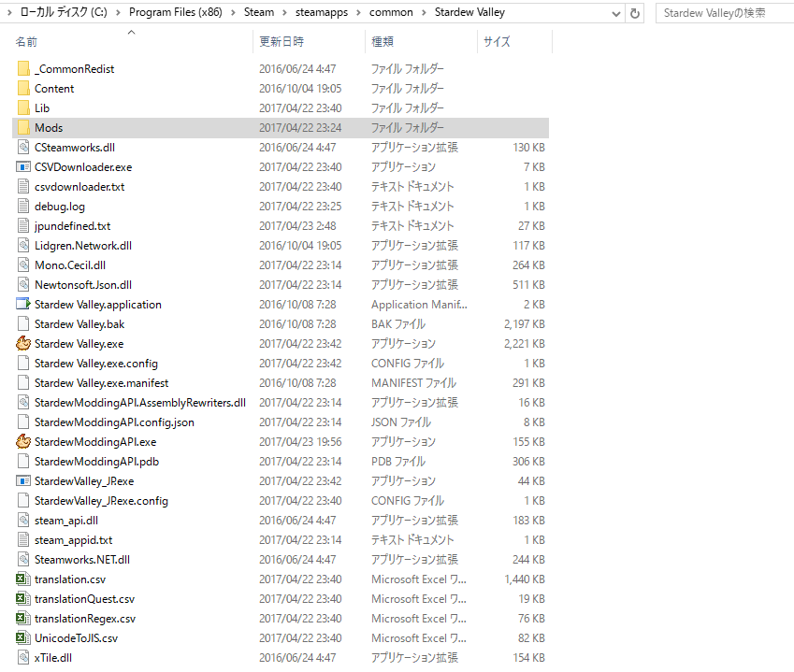
Task: Expand the chevron after ローカル ディスク (C:)
Action: coord(118,13)
